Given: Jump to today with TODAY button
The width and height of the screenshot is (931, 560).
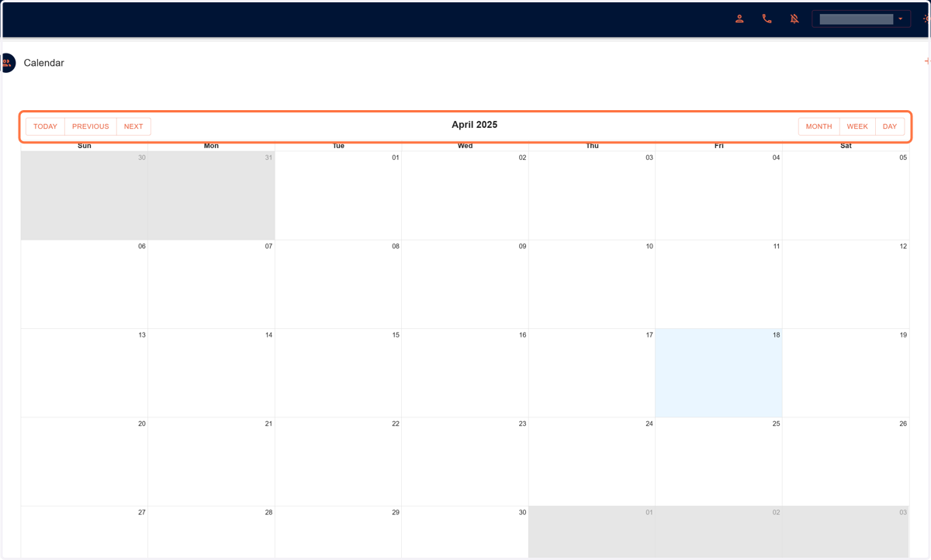Looking at the screenshot, I should pyautogui.click(x=45, y=126).
